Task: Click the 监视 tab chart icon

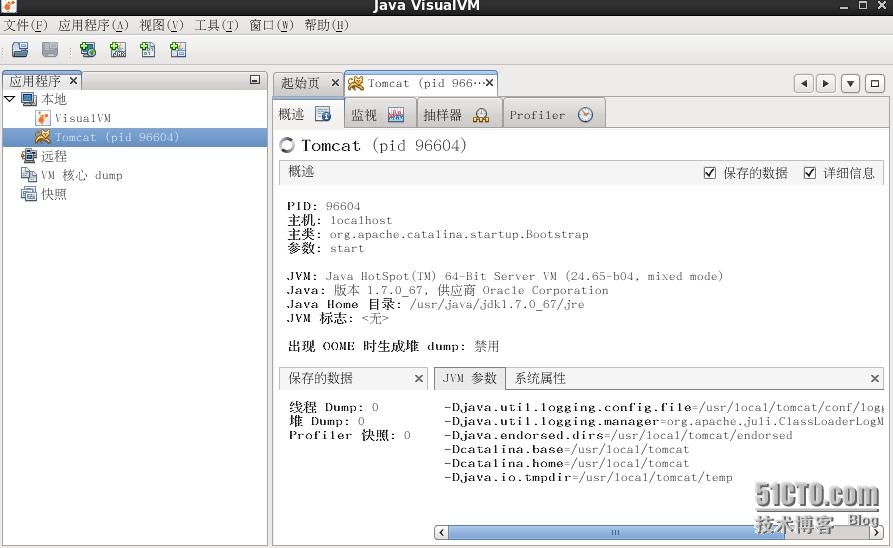Action: [396, 115]
